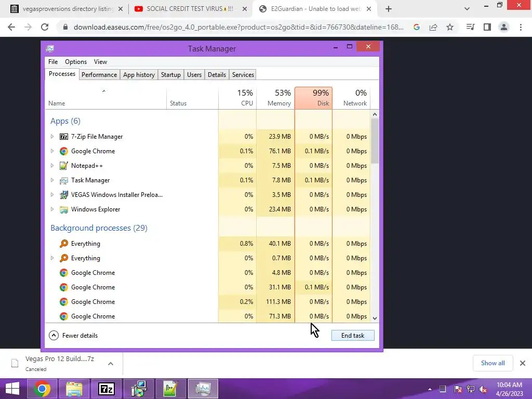Sort processes by Name column header
The width and height of the screenshot is (532, 399).
point(105,98)
